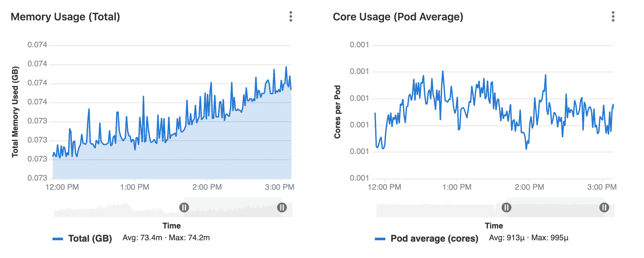Open the Memory Usage chart options menu
The width and height of the screenshot is (644, 258).
click(x=290, y=16)
